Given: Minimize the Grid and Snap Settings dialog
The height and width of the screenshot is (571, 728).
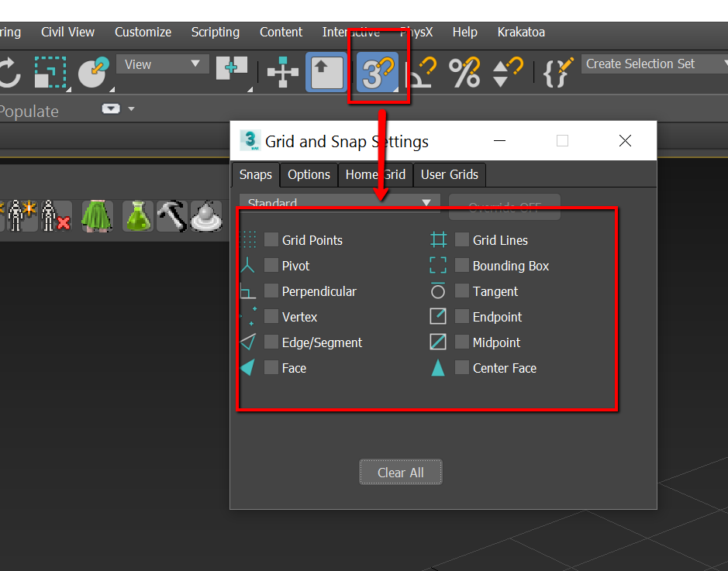Looking at the screenshot, I should click(499, 140).
